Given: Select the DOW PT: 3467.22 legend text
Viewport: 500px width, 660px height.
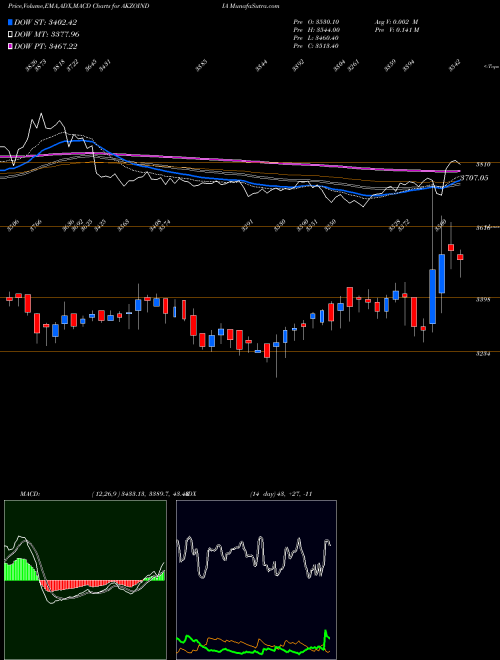Looking at the screenshot, I should [x=45, y=46].
